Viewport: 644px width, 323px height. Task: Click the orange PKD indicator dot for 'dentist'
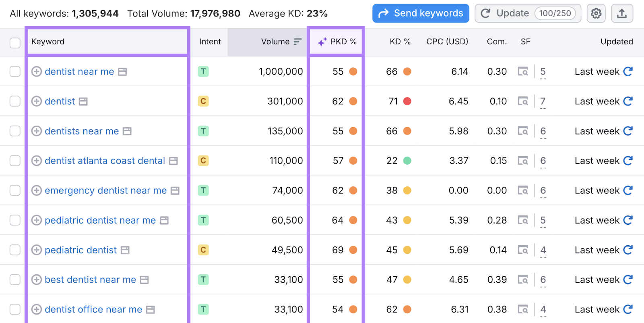(353, 101)
